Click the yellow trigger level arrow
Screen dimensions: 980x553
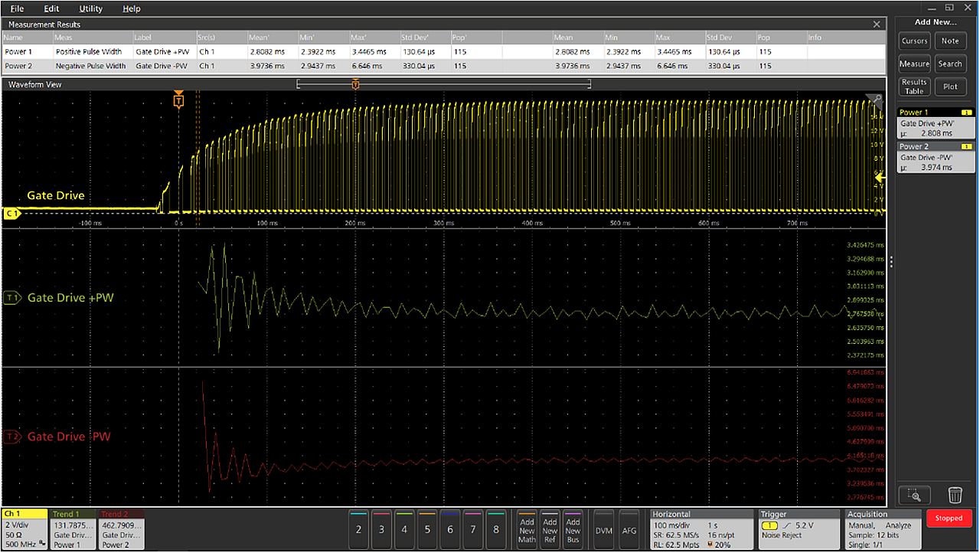click(x=880, y=178)
